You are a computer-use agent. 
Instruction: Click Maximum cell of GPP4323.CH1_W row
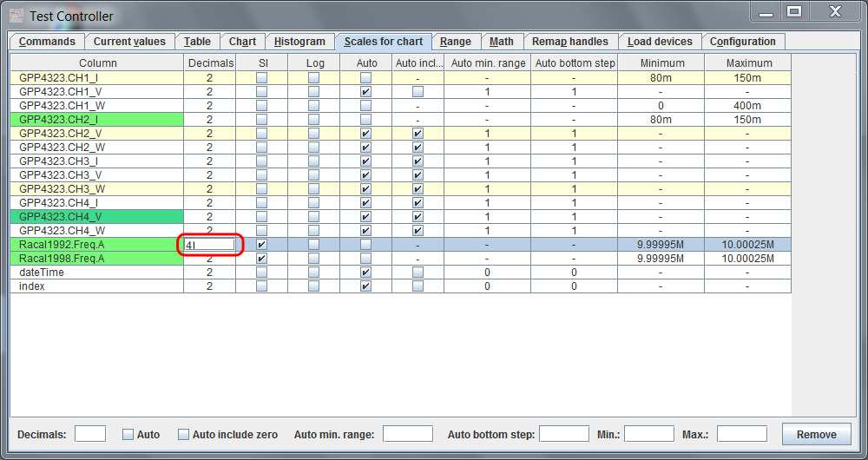click(x=747, y=106)
